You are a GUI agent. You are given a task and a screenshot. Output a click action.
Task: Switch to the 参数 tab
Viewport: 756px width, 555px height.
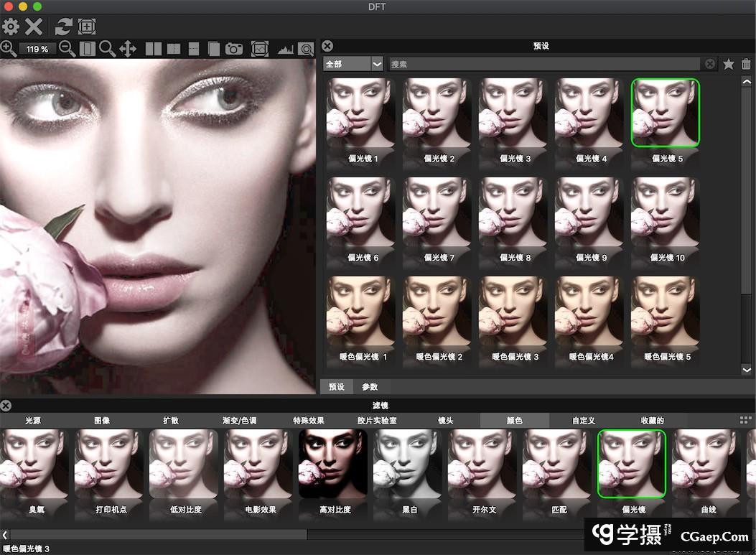370,386
